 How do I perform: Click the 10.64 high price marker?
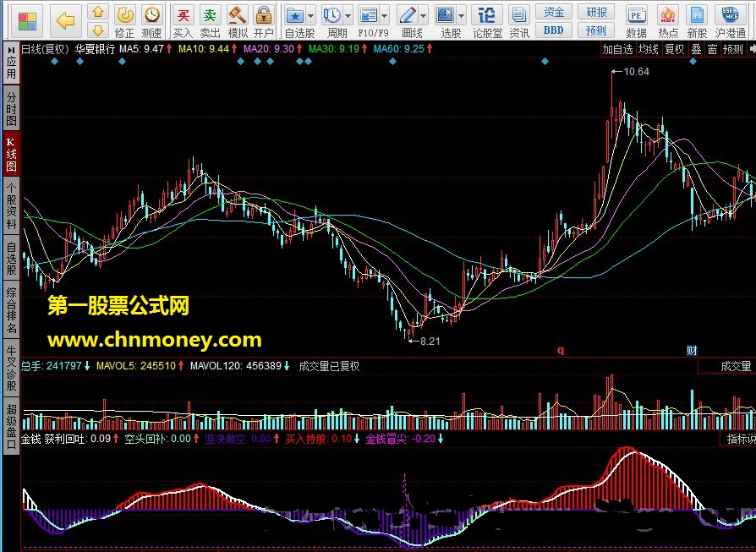[636, 72]
